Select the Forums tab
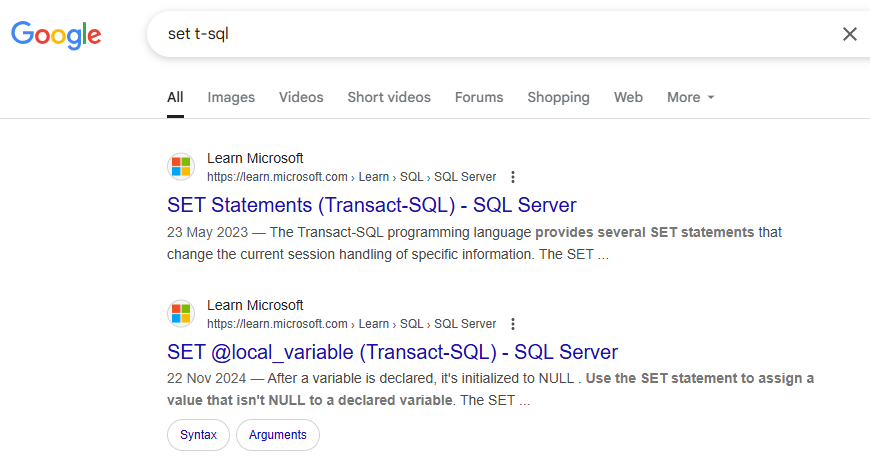The width and height of the screenshot is (870, 469). pyautogui.click(x=479, y=97)
